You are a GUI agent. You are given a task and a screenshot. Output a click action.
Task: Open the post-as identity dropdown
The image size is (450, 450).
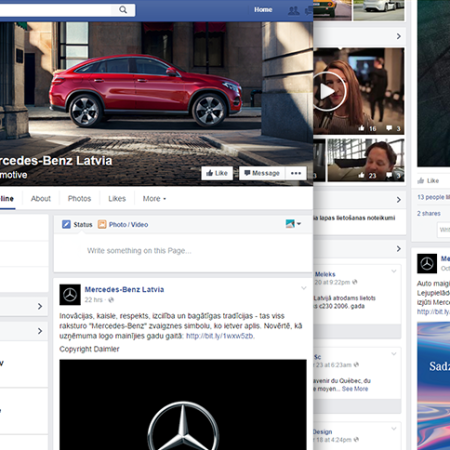click(293, 224)
